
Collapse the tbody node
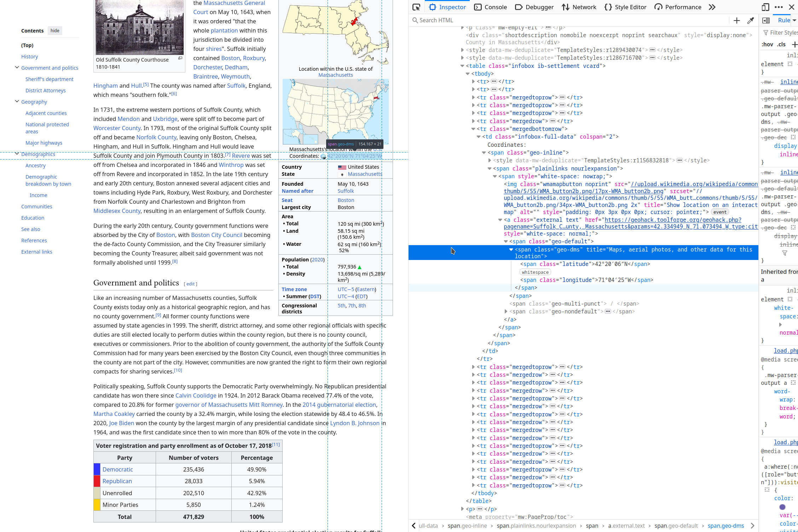468,74
